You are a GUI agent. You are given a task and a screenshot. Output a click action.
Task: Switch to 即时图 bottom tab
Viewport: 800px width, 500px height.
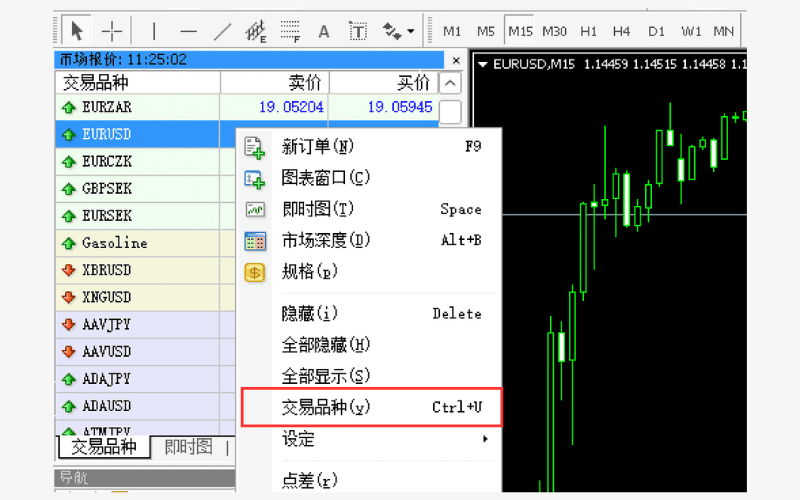[188, 447]
